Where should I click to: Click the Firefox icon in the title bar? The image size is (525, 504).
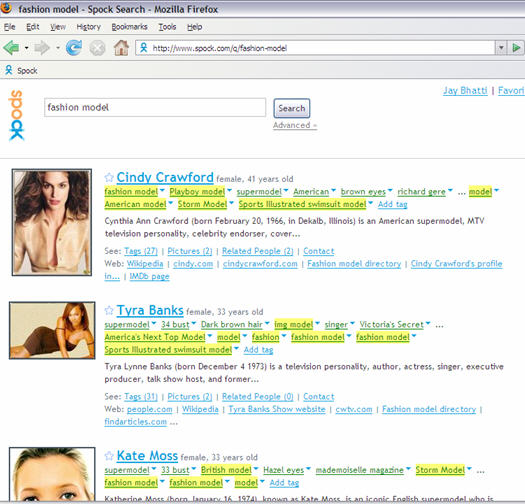coord(6,8)
